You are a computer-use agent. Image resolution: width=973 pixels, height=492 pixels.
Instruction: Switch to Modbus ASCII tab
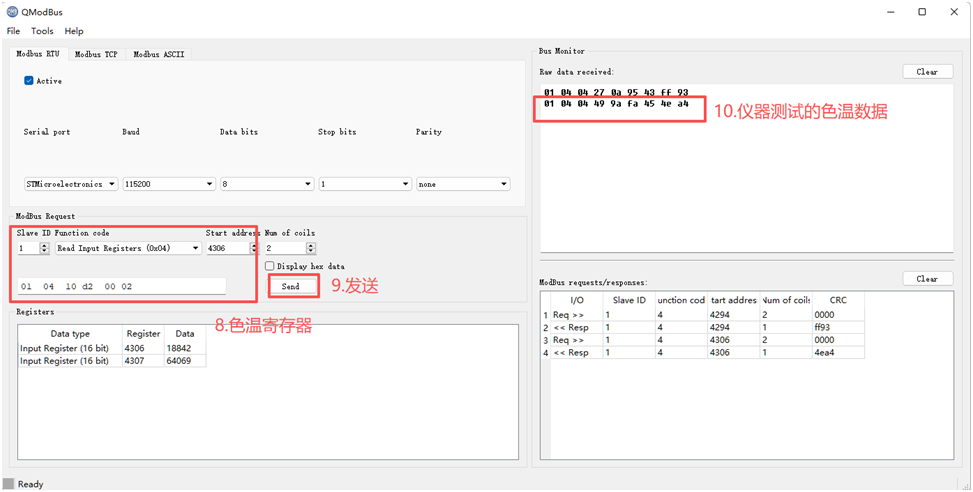[x=158, y=54]
